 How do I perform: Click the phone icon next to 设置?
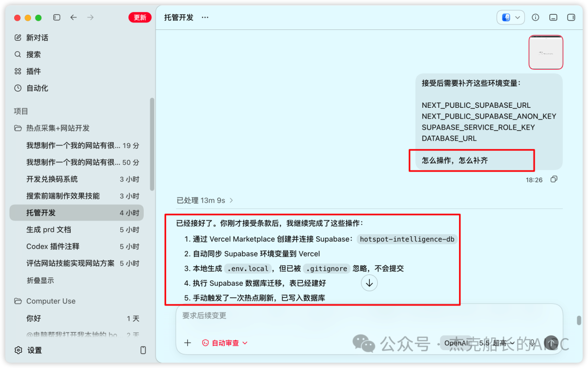point(143,350)
